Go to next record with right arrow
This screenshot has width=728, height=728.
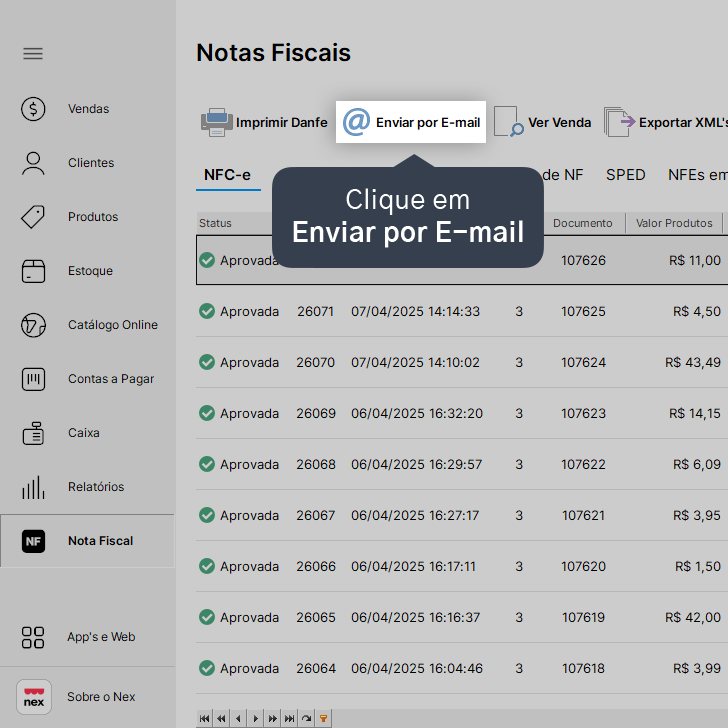[255, 719]
